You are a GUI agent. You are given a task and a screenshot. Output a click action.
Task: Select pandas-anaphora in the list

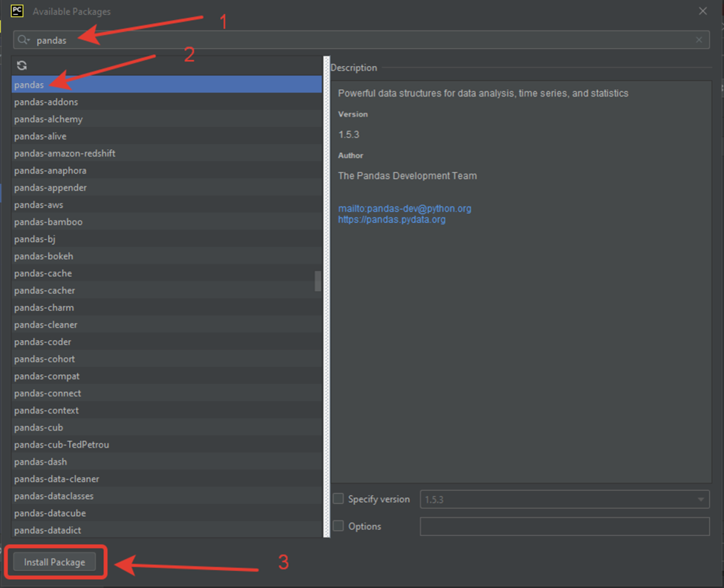166,170
